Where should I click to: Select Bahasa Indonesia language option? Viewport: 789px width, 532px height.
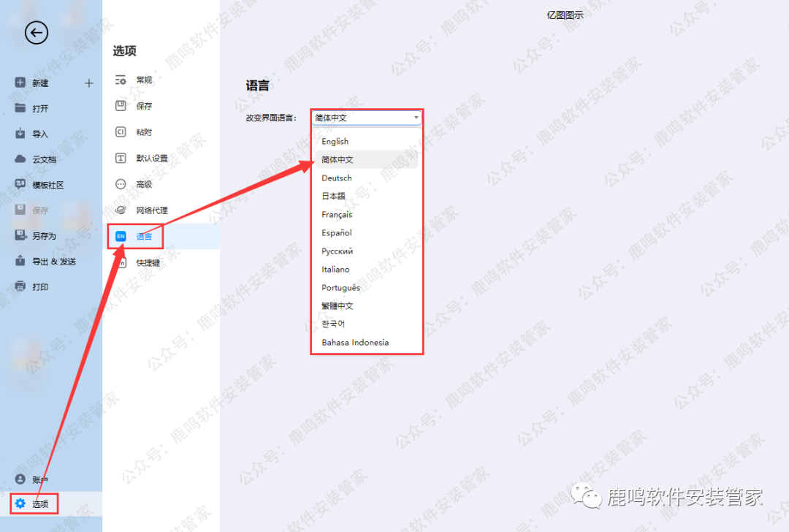pos(355,343)
